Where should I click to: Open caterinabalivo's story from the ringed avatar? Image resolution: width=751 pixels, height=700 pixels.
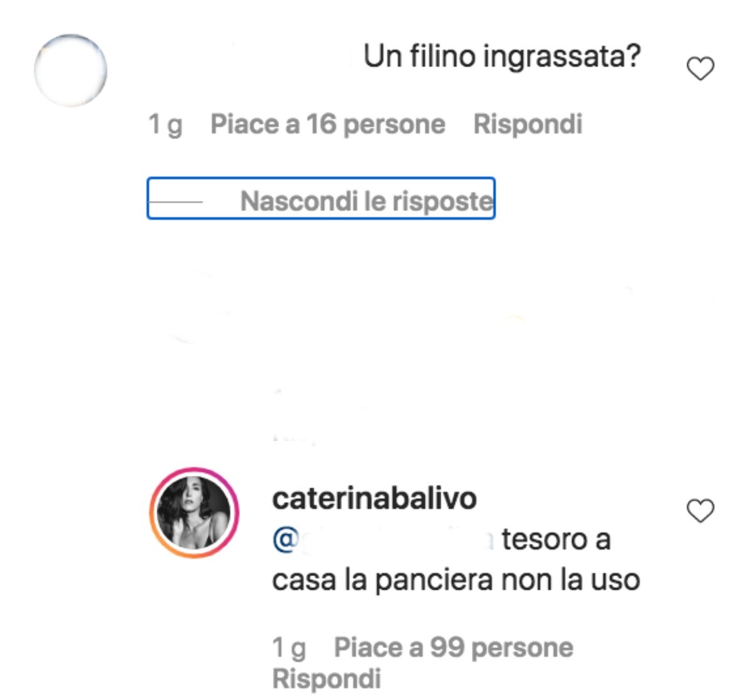pos(194,512)
